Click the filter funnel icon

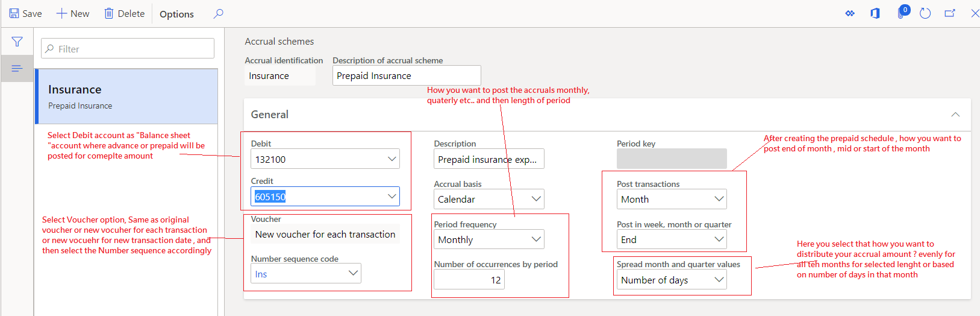[x=17, y=42]
